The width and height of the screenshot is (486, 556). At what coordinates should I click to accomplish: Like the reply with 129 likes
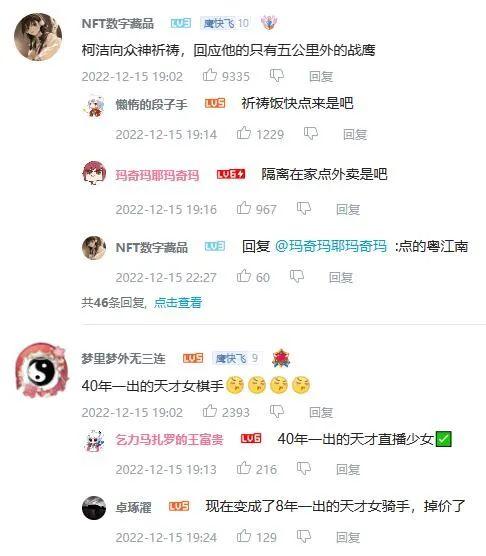244,536
